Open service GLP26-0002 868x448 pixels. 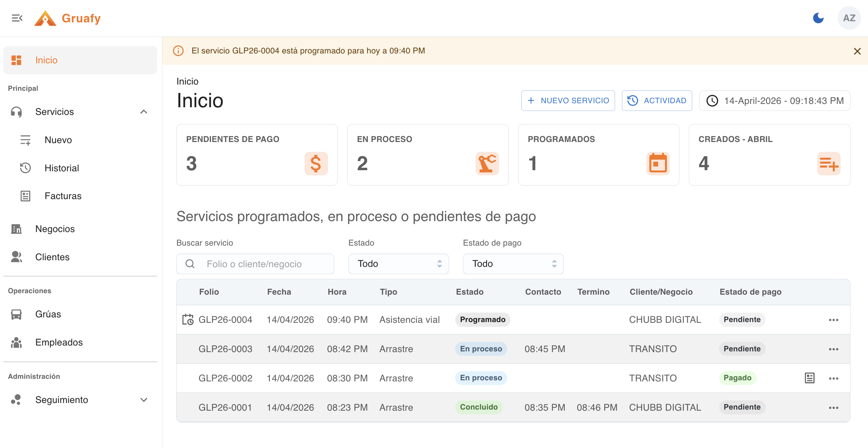225,378
